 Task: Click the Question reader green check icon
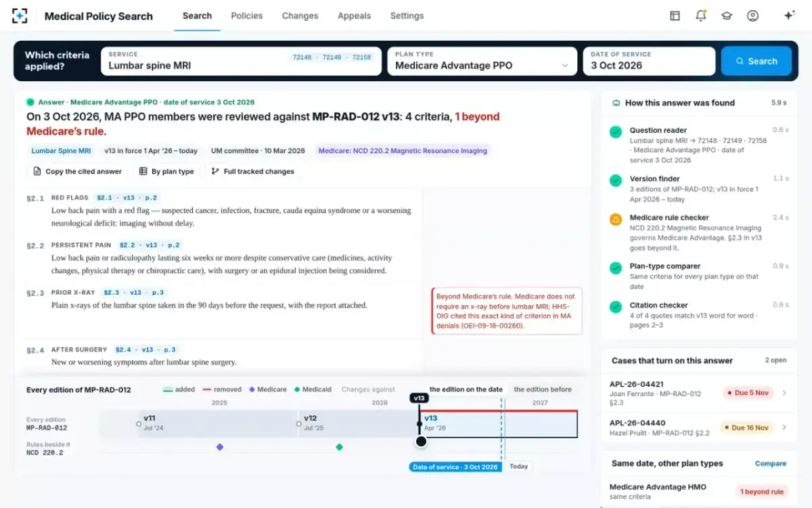(x=616, y=132)
